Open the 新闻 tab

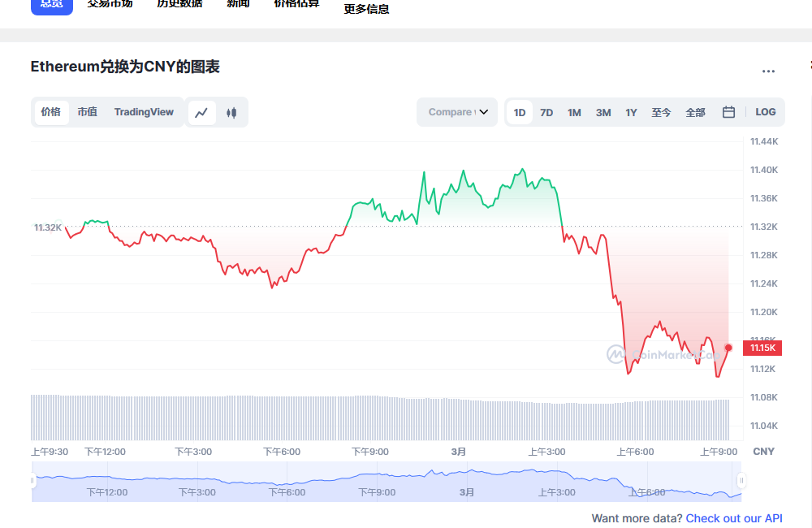point(238,4)
